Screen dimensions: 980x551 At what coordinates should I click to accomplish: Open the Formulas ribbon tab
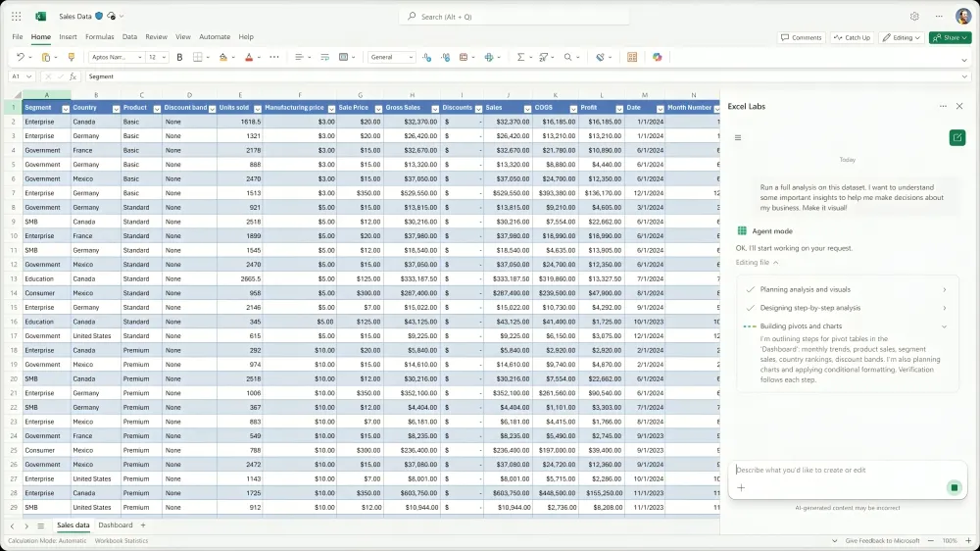click(x=99, y=37)
